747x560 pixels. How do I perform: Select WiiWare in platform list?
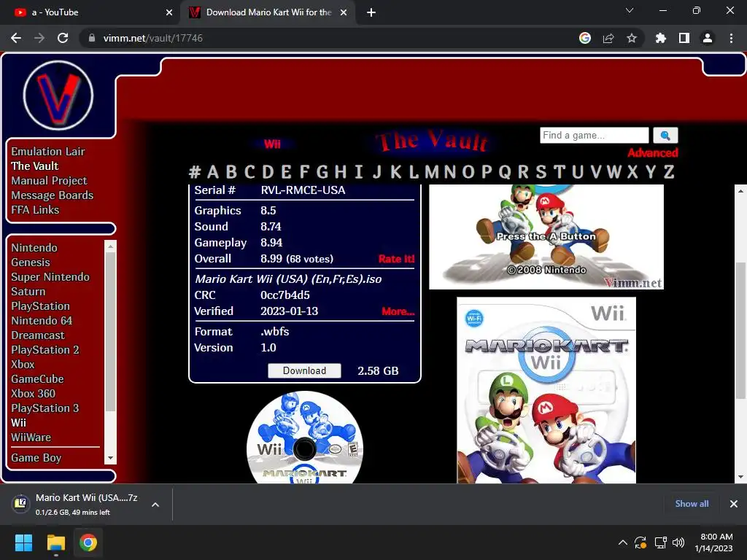[x=31, y=437]
